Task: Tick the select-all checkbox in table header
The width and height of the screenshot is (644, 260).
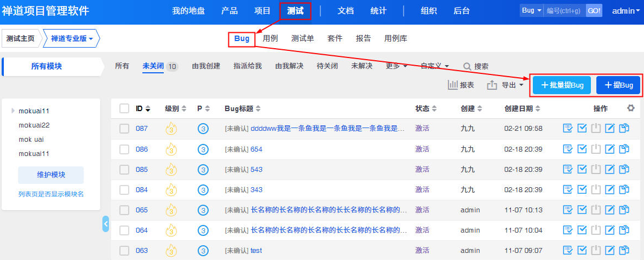Action: (124, 108)
